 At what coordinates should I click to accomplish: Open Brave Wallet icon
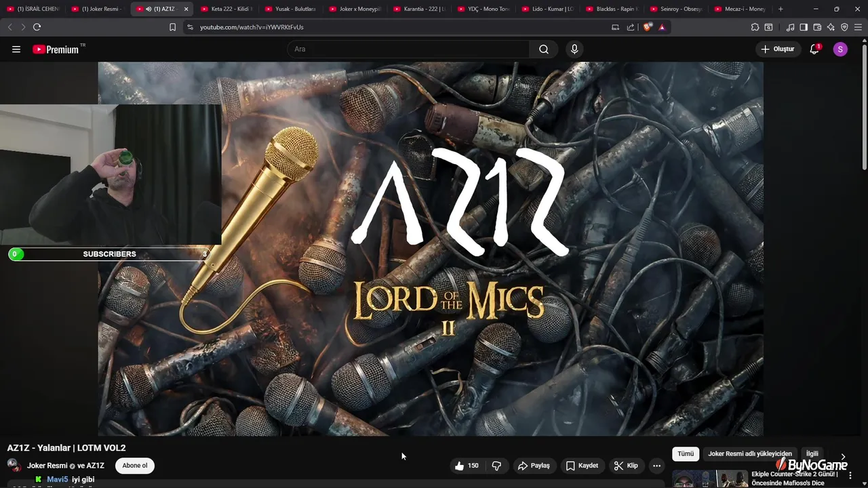click(817, 27)
